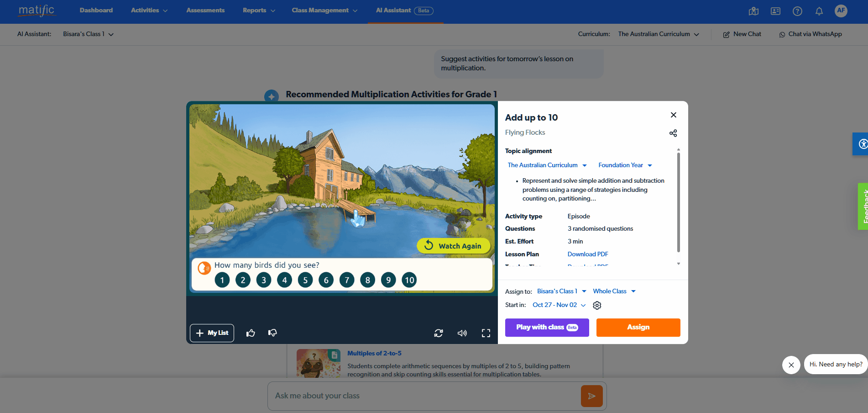
Task: Expand the Oct 27 - Nov 02 date dropdown
Action: pos(559,305)
